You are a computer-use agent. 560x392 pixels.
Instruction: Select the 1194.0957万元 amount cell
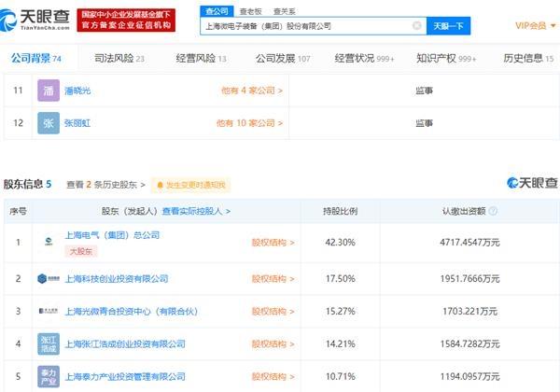[469, 376]
